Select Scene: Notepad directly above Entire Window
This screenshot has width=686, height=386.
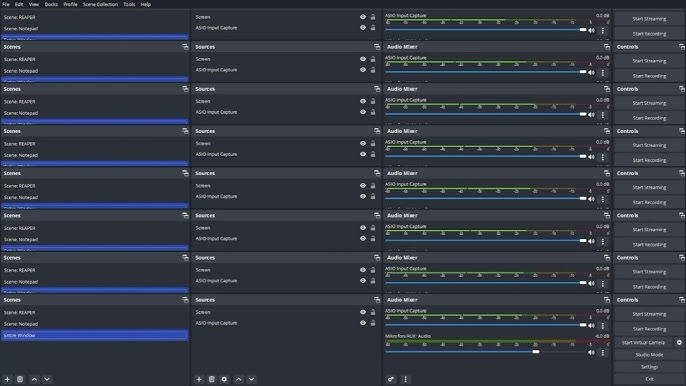[x=94, y=324]
